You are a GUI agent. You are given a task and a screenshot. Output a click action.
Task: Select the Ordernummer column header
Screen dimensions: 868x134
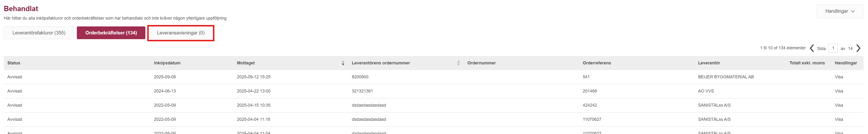tap(481, 63)
